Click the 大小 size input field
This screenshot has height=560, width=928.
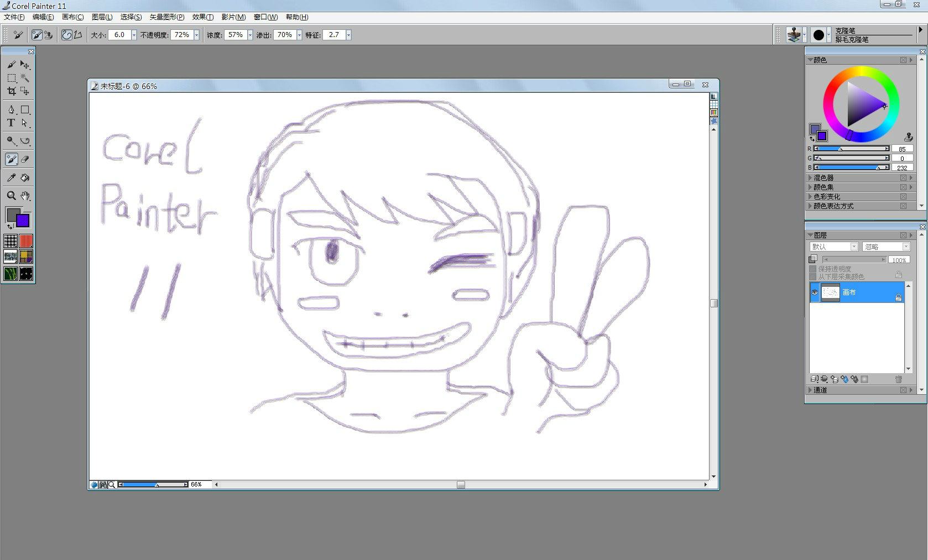(119, 35)
